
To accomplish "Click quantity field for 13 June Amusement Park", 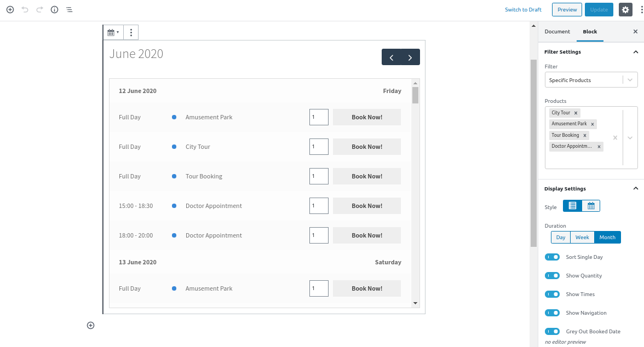I will (x=319, y=288).
